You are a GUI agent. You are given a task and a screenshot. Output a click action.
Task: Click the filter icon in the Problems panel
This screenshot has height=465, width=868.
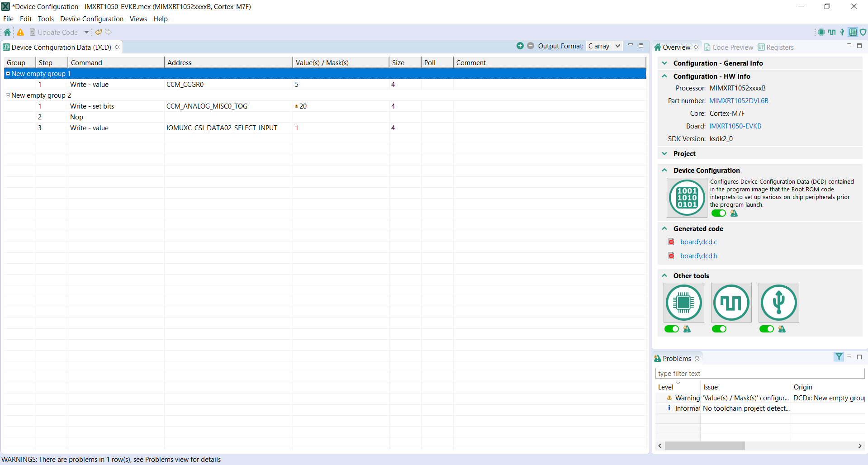[x=839, y=356]
